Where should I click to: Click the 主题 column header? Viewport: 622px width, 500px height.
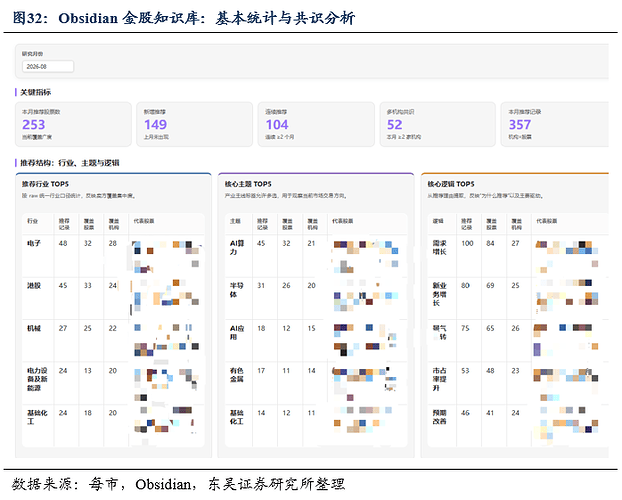[x=235, y=221]
